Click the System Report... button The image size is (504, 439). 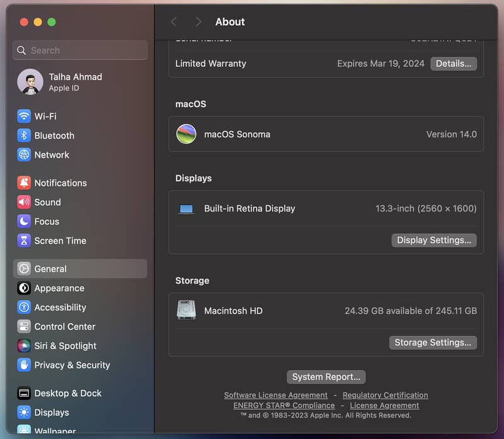(x=326, y=377)
